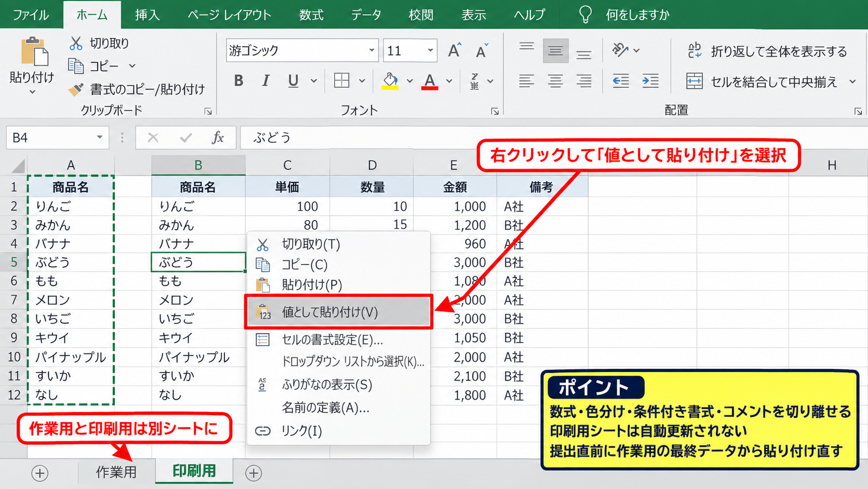Image resolution: width=868 pixels, height=489 pixels.
Task: Decrease font size with small A icon
Action: click(482, 50)
